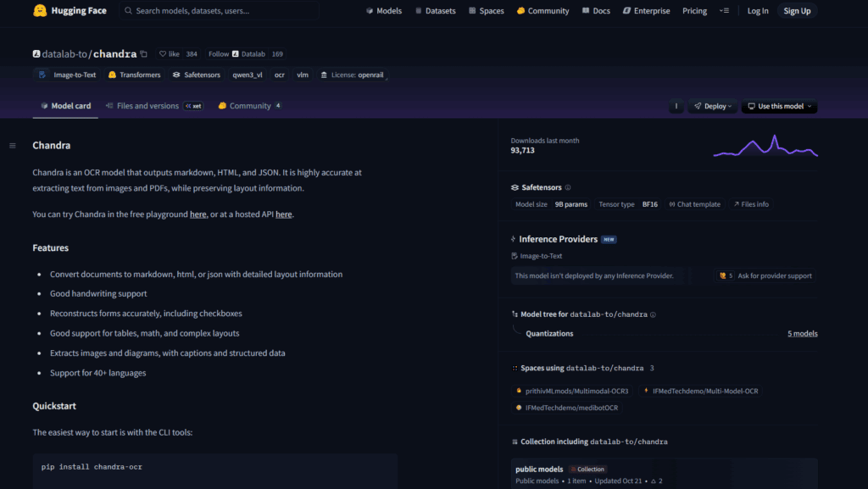Open the License: openrail tag
Viewport: 868px width, 489px height.
[x=352, y=75]
